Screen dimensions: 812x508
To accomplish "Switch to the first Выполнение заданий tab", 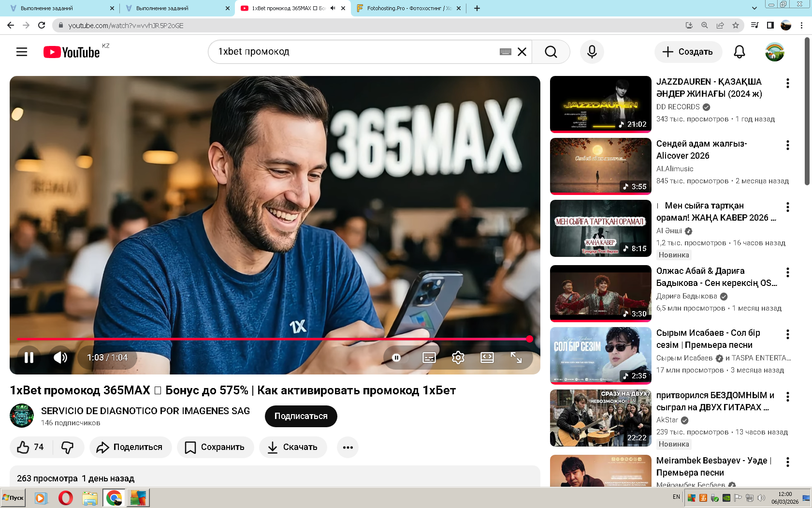I will tap(58, 8).
